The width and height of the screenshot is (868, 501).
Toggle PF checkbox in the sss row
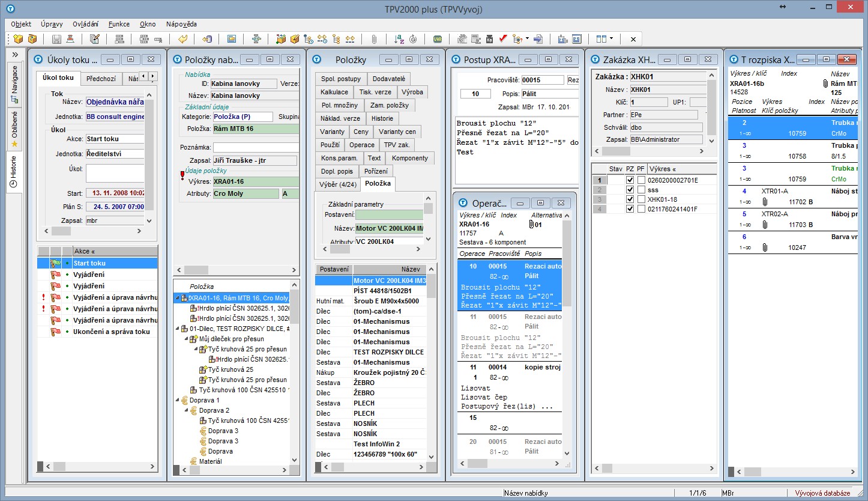[x=641, y=190]
